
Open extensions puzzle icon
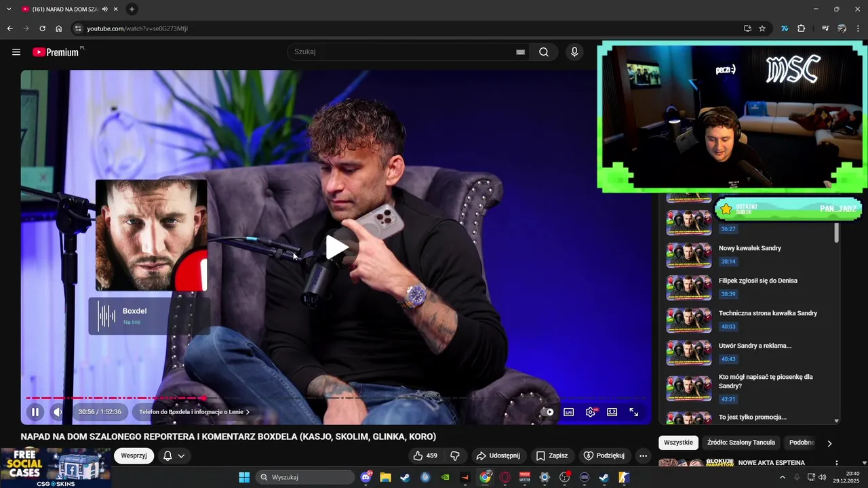point(802,28)
